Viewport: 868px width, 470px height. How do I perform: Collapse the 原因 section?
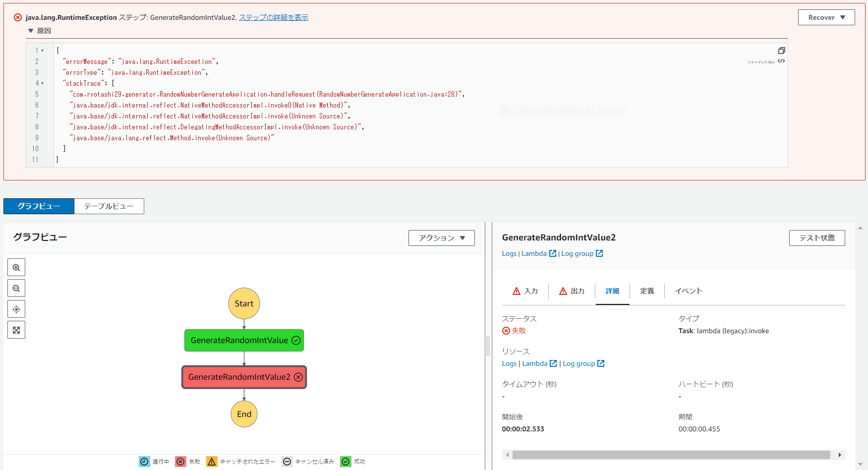[31, 31]
